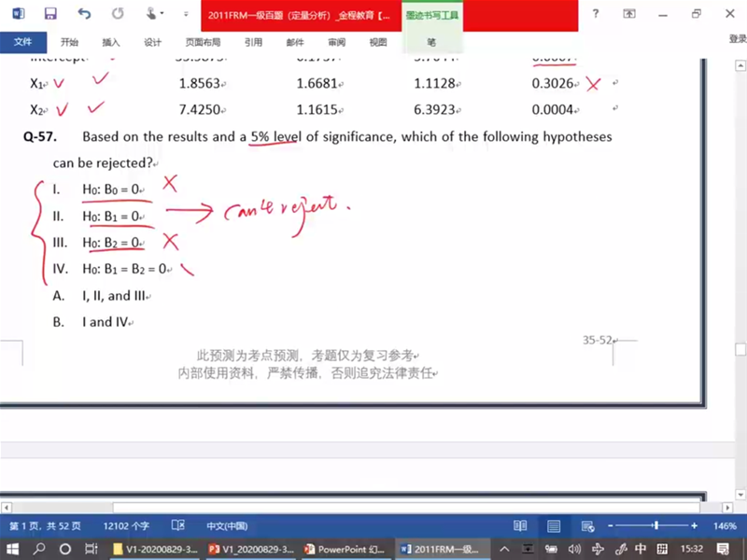Open the Windows Start menu
This screenshot has width=747, height=560.
pyautogui.click(x=12, y=549)
